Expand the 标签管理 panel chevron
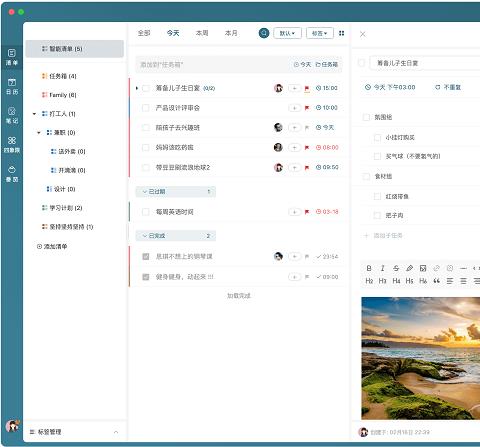 [x=116, y=432]
